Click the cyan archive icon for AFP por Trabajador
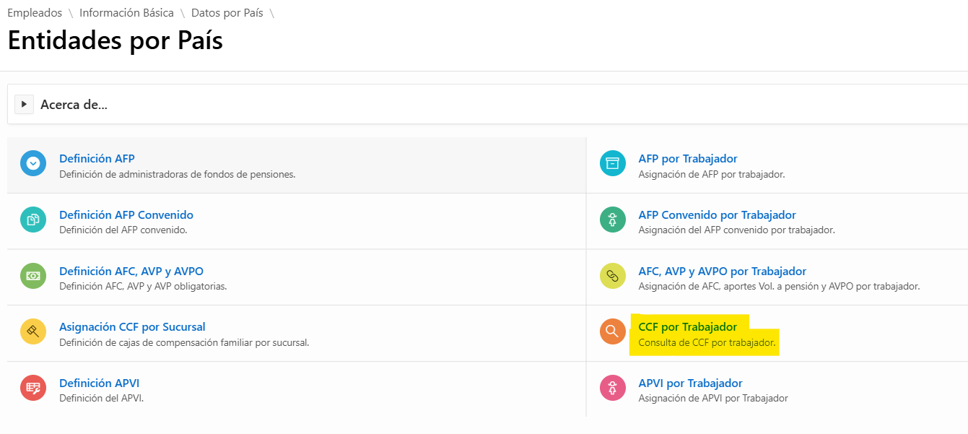 [x=612, y=163]
